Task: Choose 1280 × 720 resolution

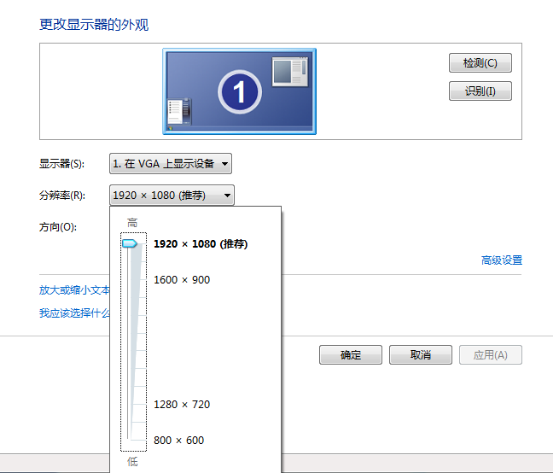Action: 182,404
